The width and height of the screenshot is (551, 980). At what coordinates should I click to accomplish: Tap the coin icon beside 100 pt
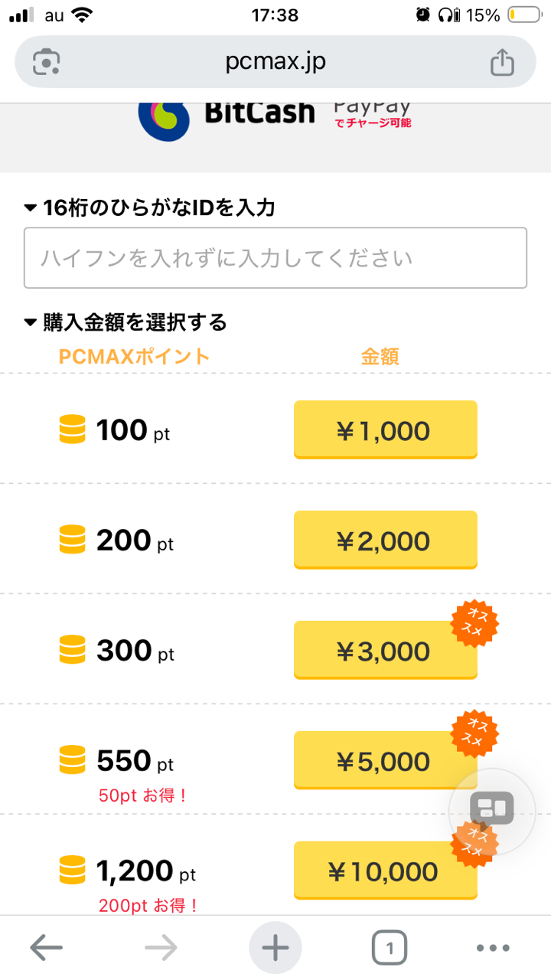pyautogui.click(x=72, y=430)
